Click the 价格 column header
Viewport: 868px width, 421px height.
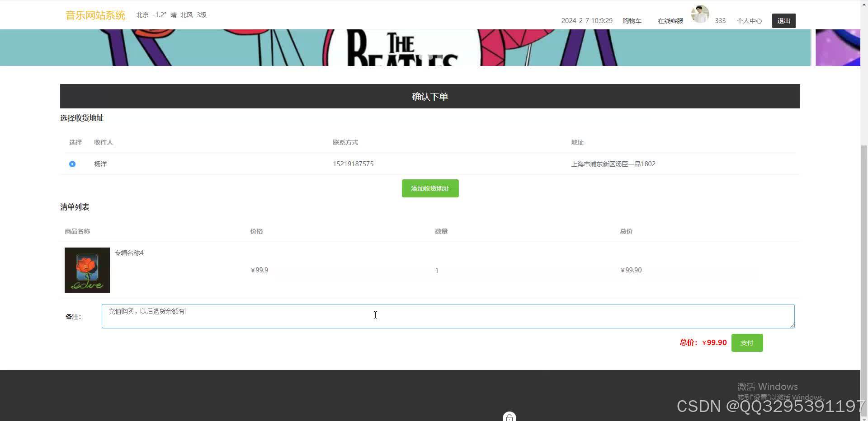click(256, 231)
